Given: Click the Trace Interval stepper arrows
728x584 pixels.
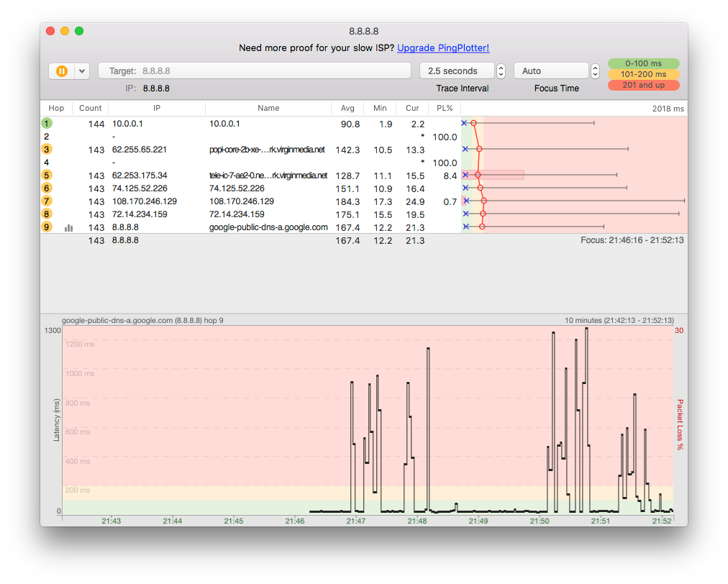Looking at the screenshot, I should (501, 71).
